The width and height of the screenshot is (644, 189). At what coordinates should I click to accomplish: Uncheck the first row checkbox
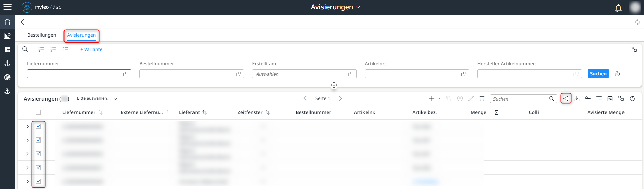(38, 126)
